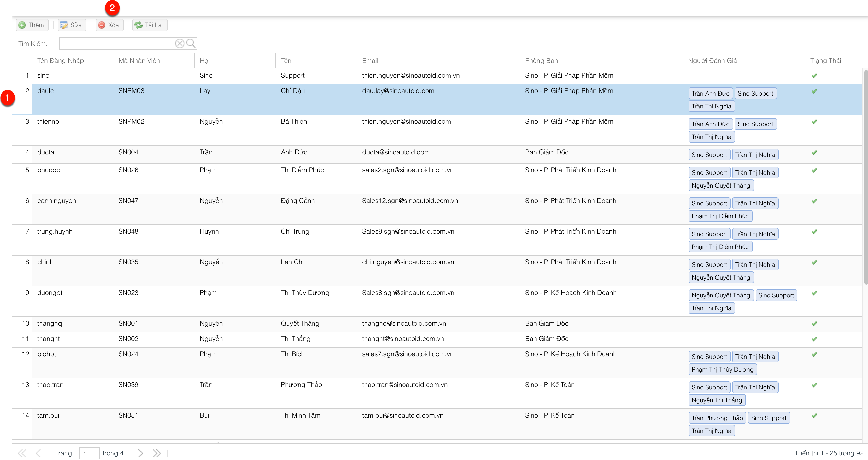Viewport: 868px width, 460px height.
Task: Click the Trạng Thái column header
Action: pos(825,61)
